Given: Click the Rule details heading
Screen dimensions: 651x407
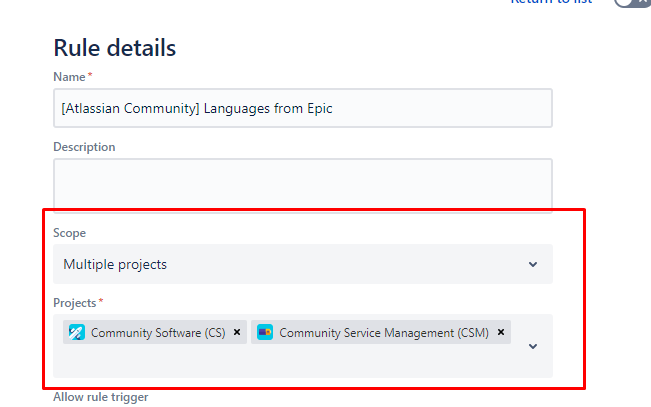Looking at the screenshot, I should [115, 48].
